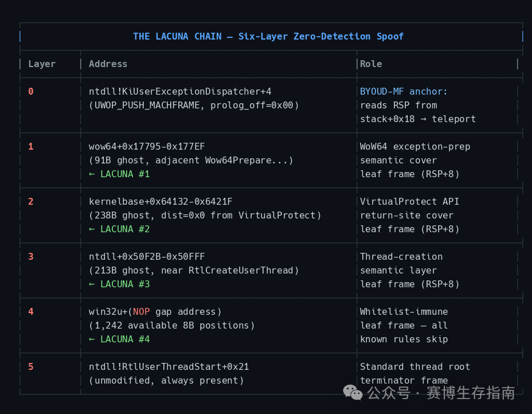Click the BYOUD-MF anchor blue text

(x=404, y=91)
